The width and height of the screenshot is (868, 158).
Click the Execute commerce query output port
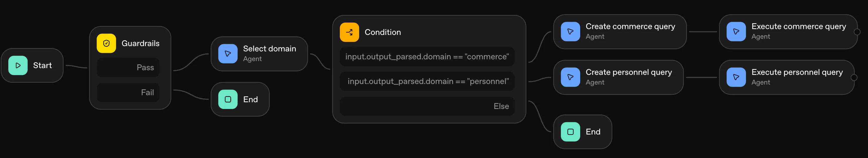[x=857, y=32]
